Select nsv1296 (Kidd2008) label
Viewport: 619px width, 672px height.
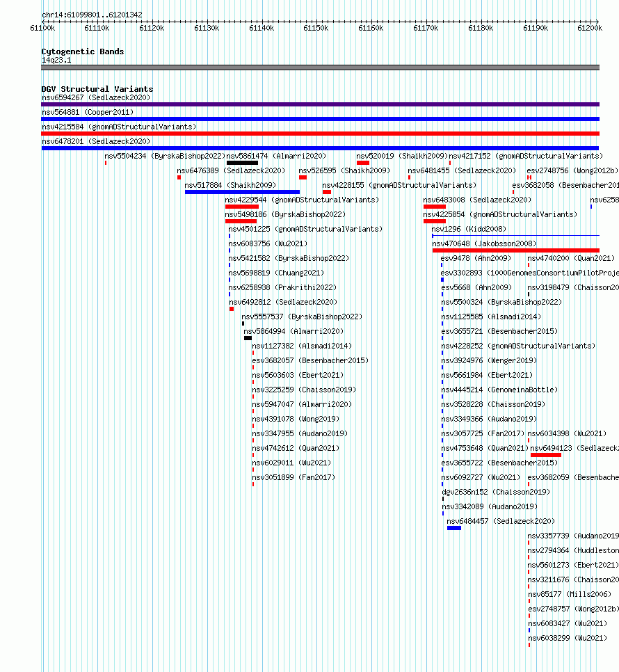point(469,229)
